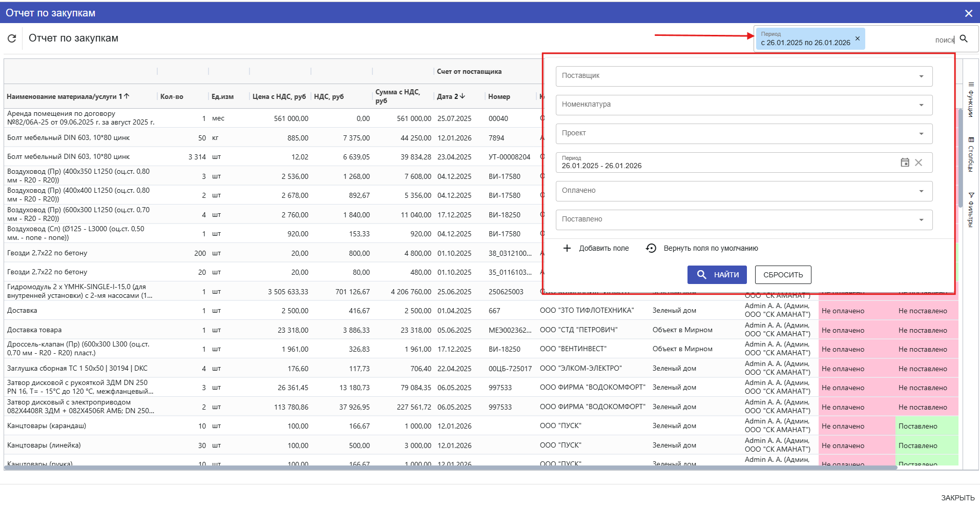980x507 pixels.
Task: Click the ЗАКРЫТЬ button at bottom
Action: coord(957,498)
